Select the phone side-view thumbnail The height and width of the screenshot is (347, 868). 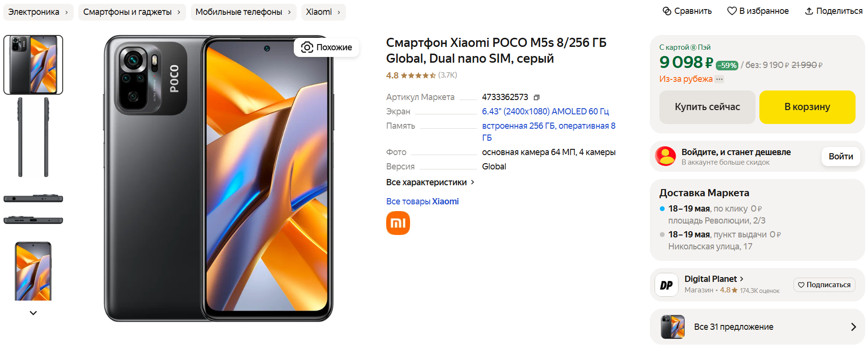[33, 137]
